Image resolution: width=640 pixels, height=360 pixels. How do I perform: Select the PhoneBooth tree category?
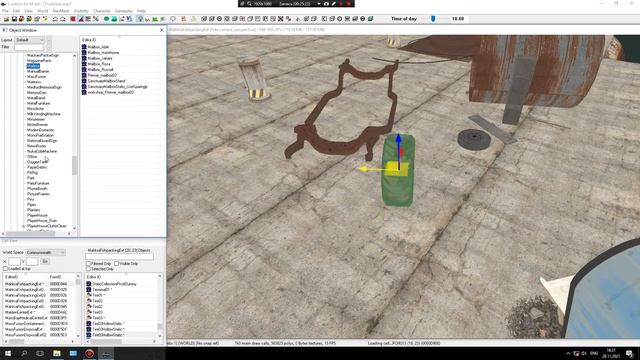point(37,189)
